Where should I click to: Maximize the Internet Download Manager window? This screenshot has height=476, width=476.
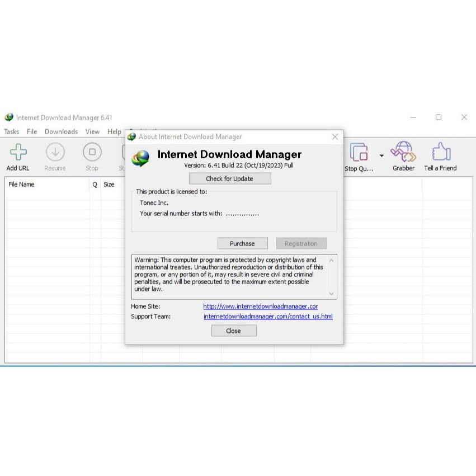439,117
